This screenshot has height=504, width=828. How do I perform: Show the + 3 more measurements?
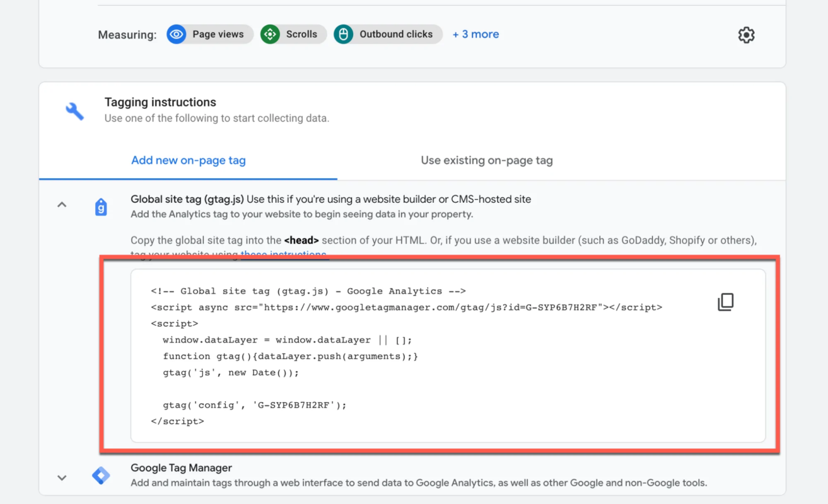click(x=475, y=34)
